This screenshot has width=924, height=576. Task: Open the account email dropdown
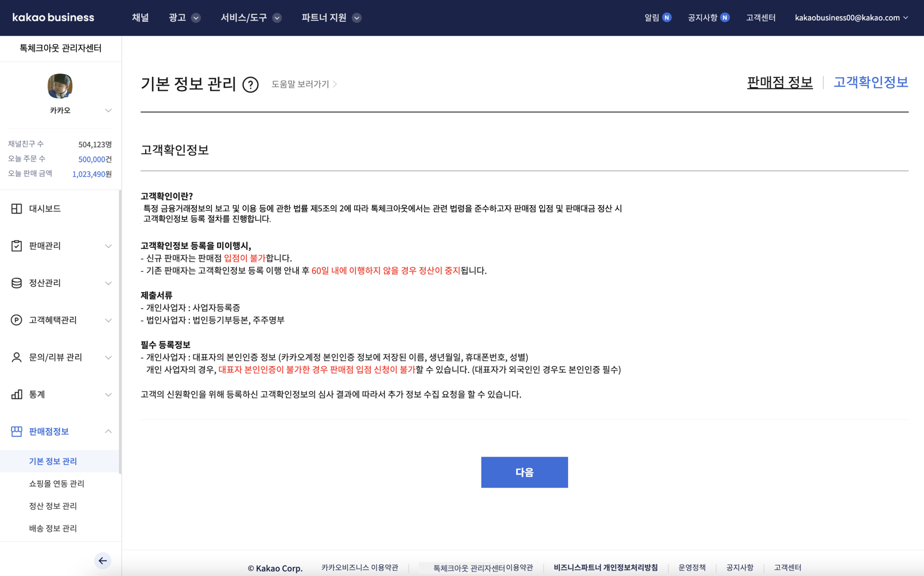(851, 18)
